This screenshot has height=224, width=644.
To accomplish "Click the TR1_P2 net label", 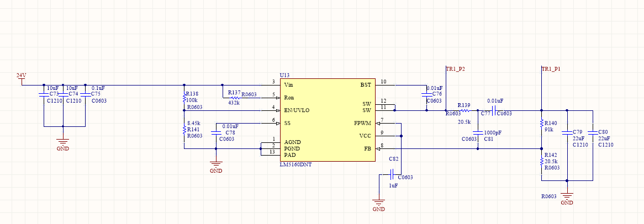I will point(455,70).
